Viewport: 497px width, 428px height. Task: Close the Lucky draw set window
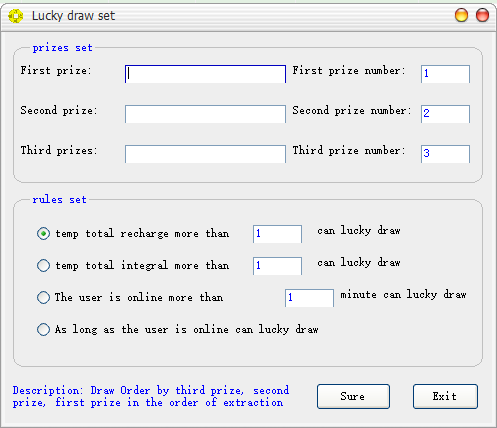482,15
